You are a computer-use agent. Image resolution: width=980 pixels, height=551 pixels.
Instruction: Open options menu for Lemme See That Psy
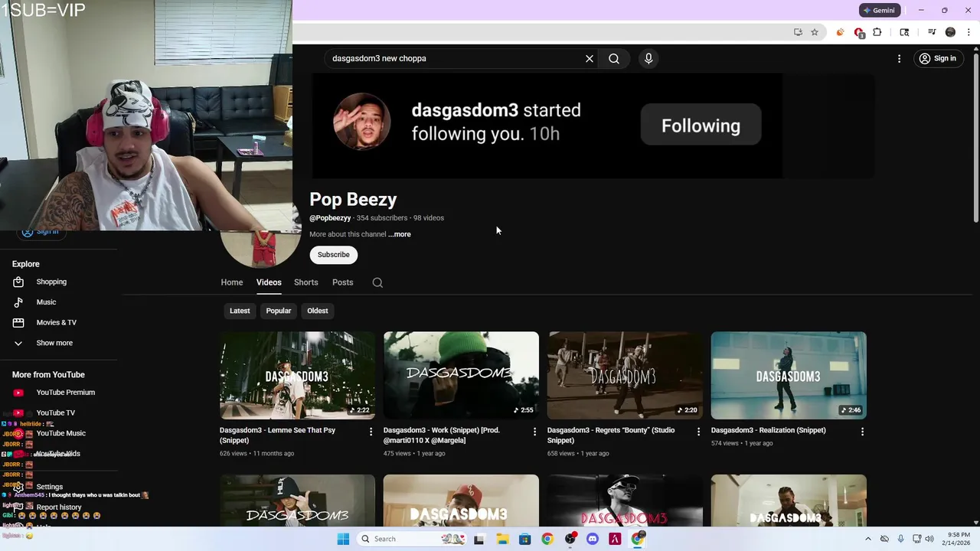pos(371,432)
